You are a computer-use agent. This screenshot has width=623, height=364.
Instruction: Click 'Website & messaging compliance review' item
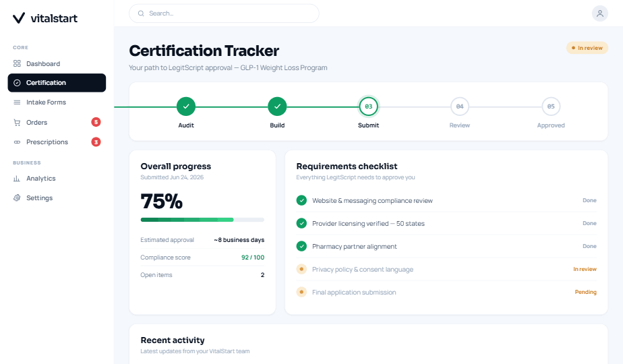372,201
